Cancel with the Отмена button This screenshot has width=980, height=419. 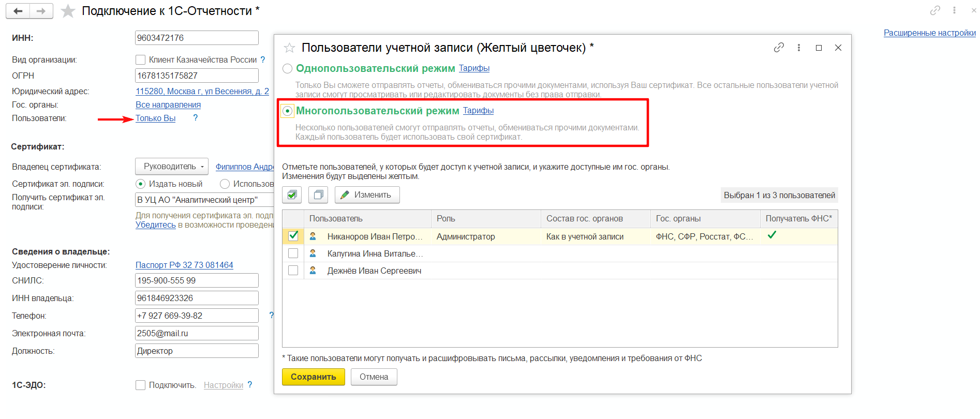pos(374,377)
